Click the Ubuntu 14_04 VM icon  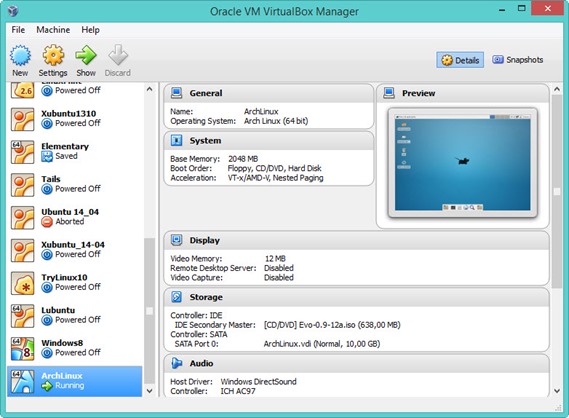[x=22, y=217]
